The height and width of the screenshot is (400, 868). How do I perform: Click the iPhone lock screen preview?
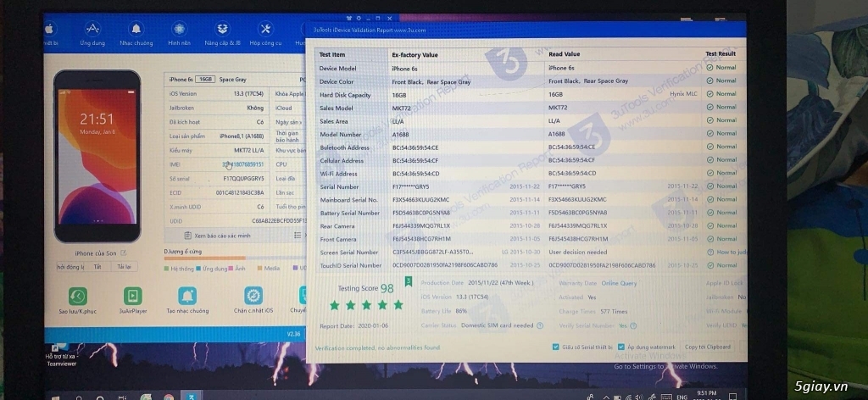(97, 157)
